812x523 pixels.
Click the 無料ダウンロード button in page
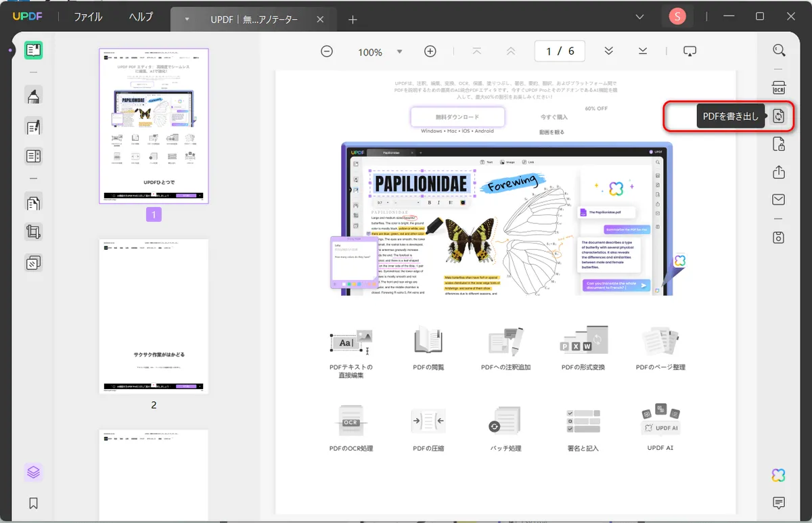457,117
